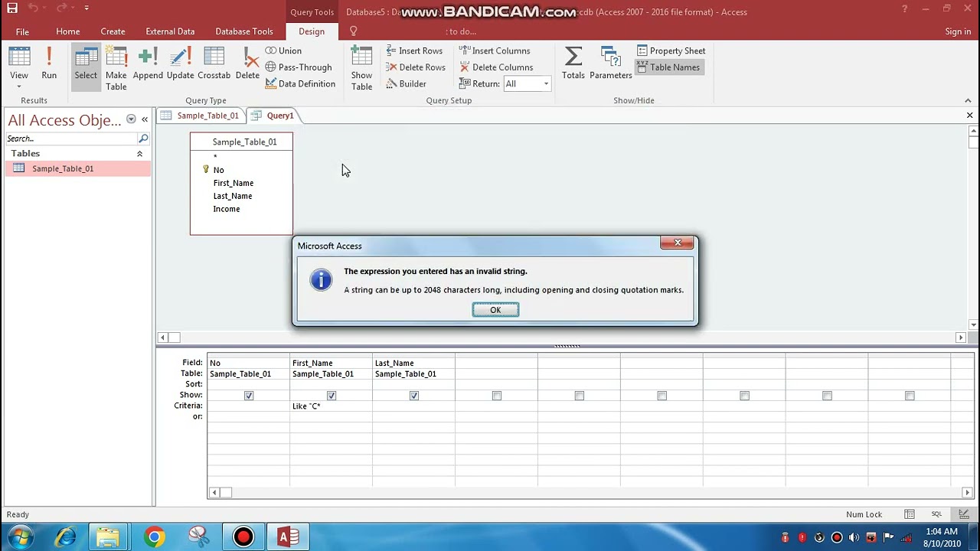This screenshot has height=551, width=980.
Task: Choose the Delete query icon
Action: [x=247, y=64]
